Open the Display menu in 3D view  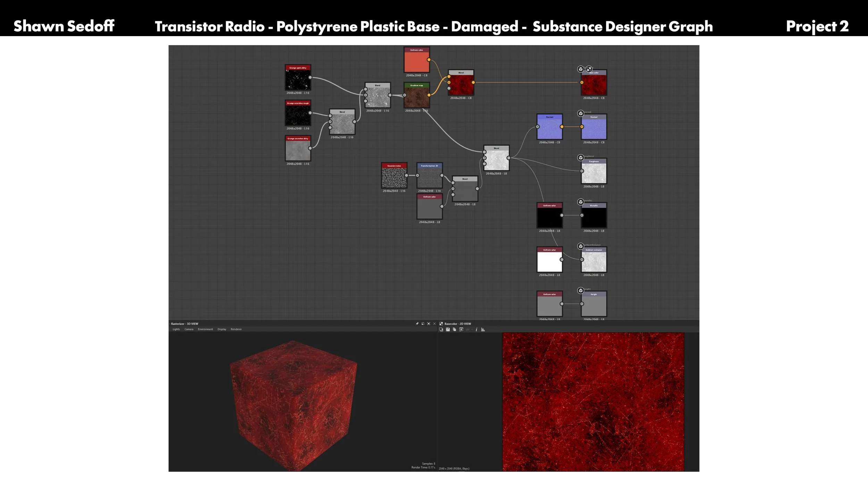(x=222, y=329)
